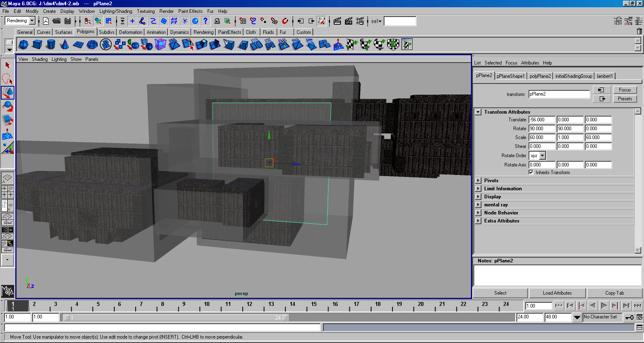
Task: Click the question mark help icon
Action: (x=206, y=21)
